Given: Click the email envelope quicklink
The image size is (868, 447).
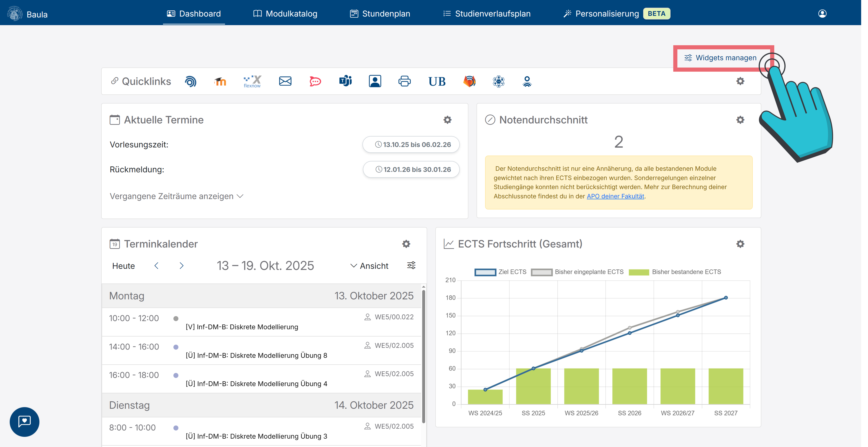Looking at the screenshot, I should pos(285,81).
